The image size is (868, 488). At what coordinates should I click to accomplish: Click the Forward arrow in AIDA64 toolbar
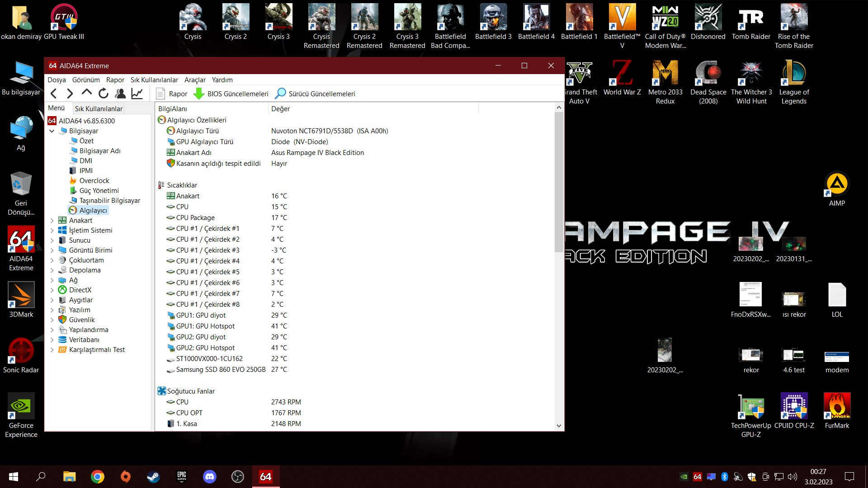(x=70, y=94)
